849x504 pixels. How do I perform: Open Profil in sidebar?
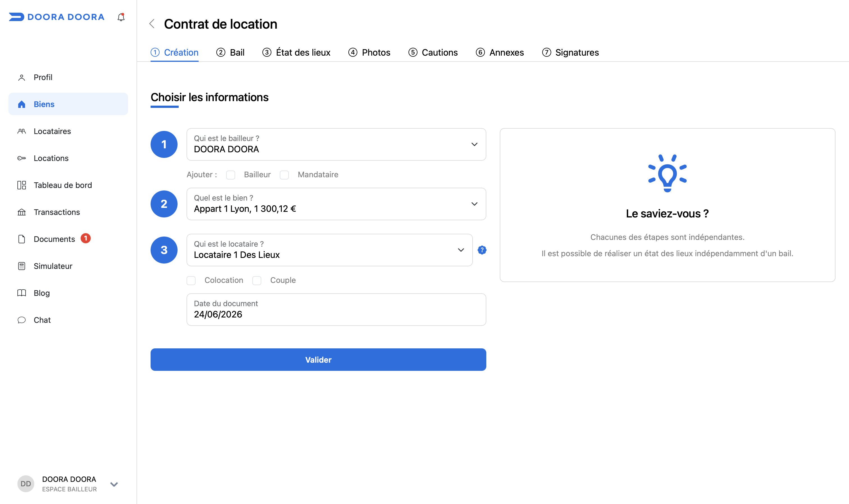click(x=68, y=78)
